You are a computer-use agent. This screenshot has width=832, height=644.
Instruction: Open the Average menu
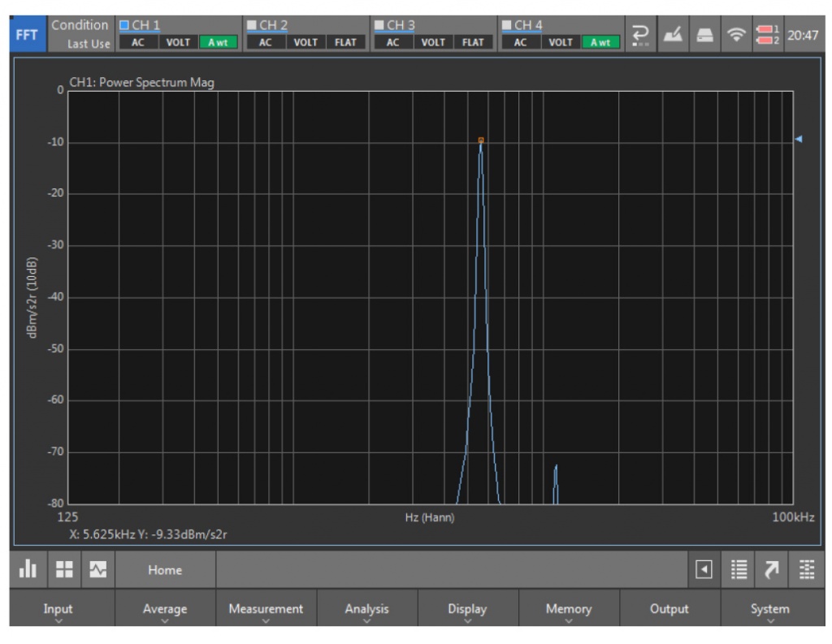tap(165, 608)
